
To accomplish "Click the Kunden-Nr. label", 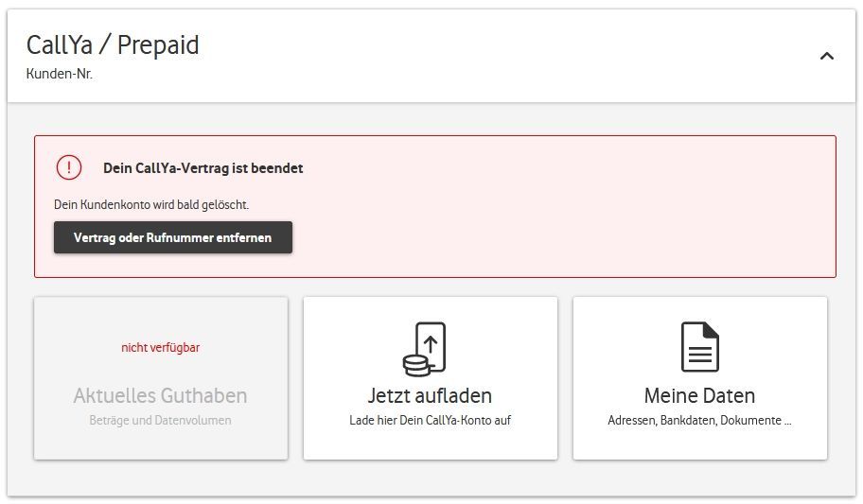I will (x=60, y=74).
